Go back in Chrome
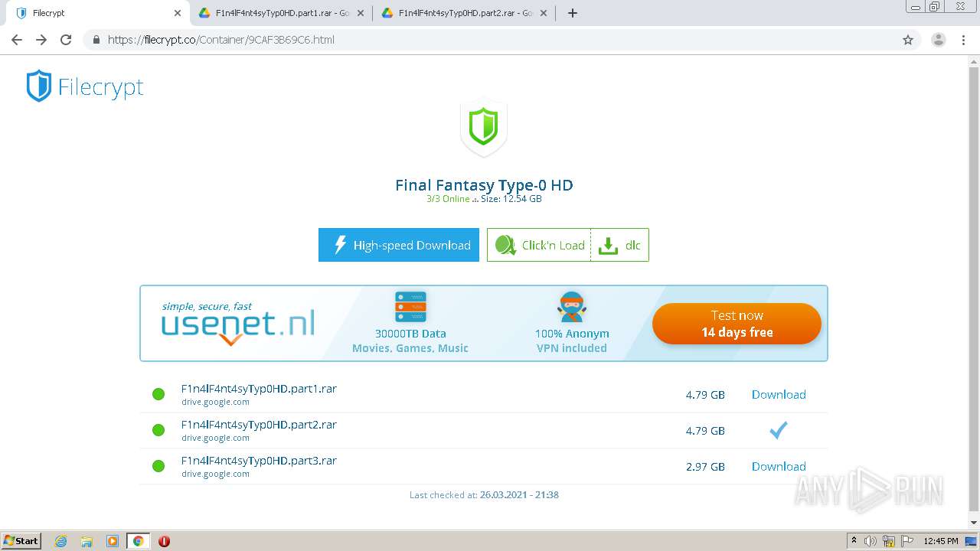The width and height of the screenshot is (980, 551). 17,40
